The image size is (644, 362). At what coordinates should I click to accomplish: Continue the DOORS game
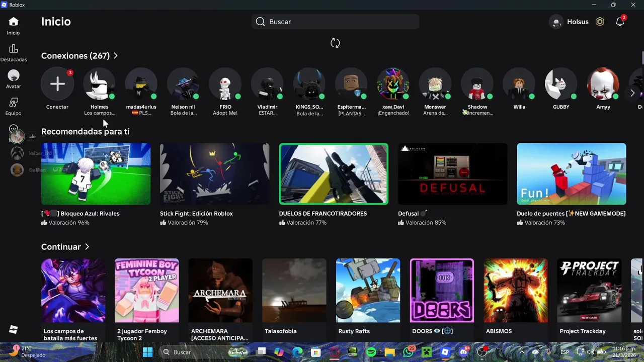point(442,291)
